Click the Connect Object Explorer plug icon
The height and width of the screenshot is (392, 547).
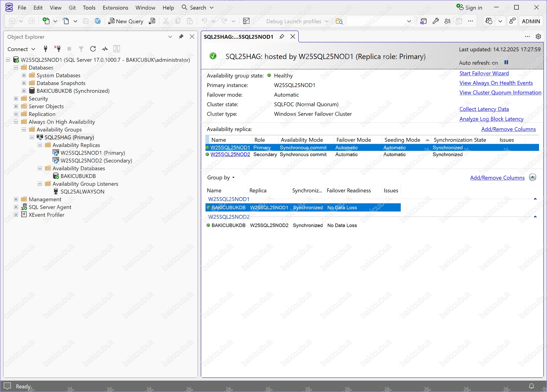coord(45,49)
